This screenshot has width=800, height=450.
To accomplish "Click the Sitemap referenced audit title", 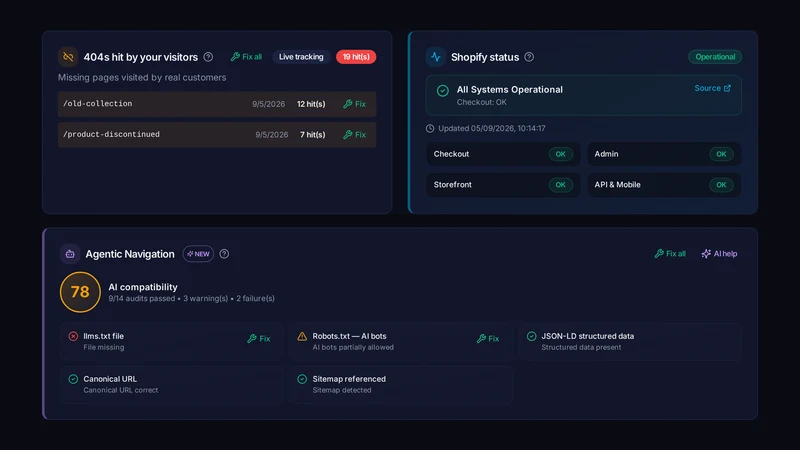I will click(x=349, y=379).
